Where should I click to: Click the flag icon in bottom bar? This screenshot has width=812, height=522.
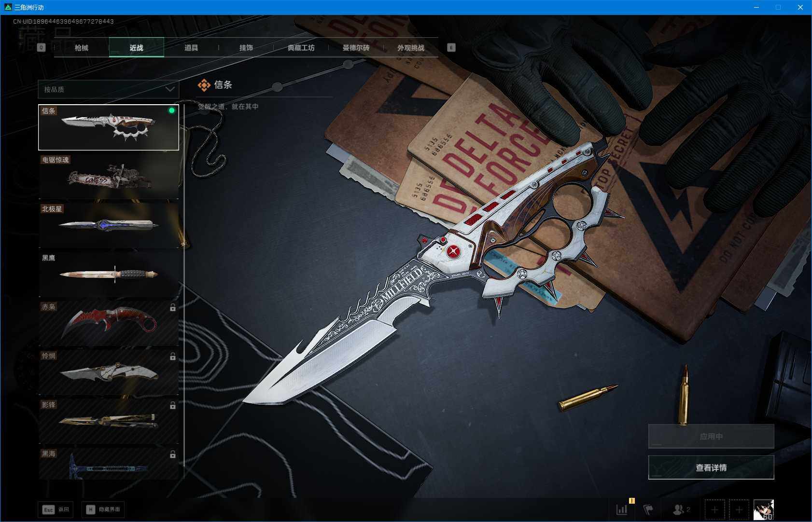648,509
